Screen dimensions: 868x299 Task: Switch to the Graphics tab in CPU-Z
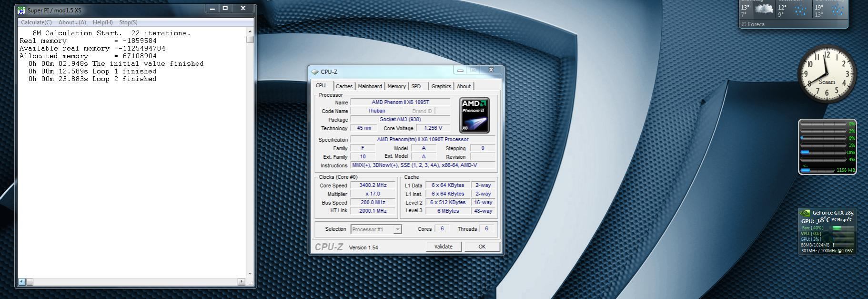tap(441, 86)
